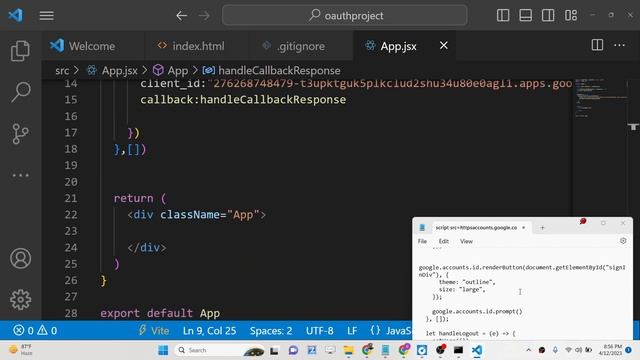The height and width of the screenshot is (360, 640).
Task: Open File Explorer on the taskbar
Action: point(349,350)
